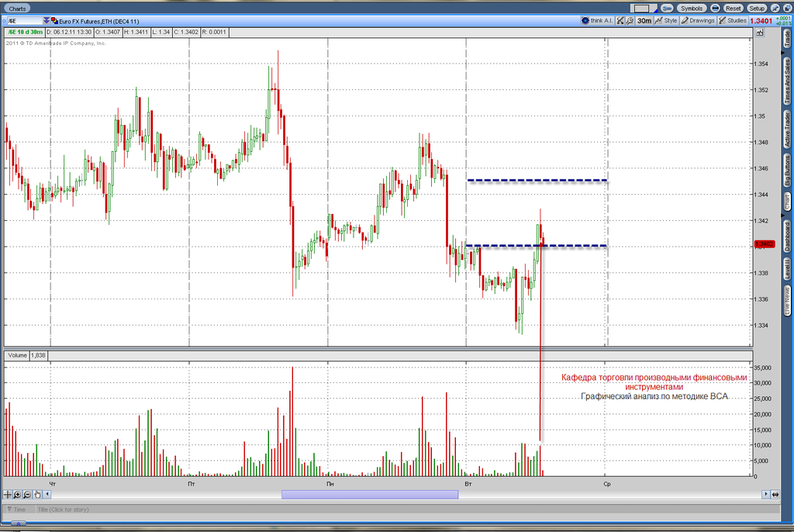
Task: Select the Chart side tab
Action: (x=787, y=202)
